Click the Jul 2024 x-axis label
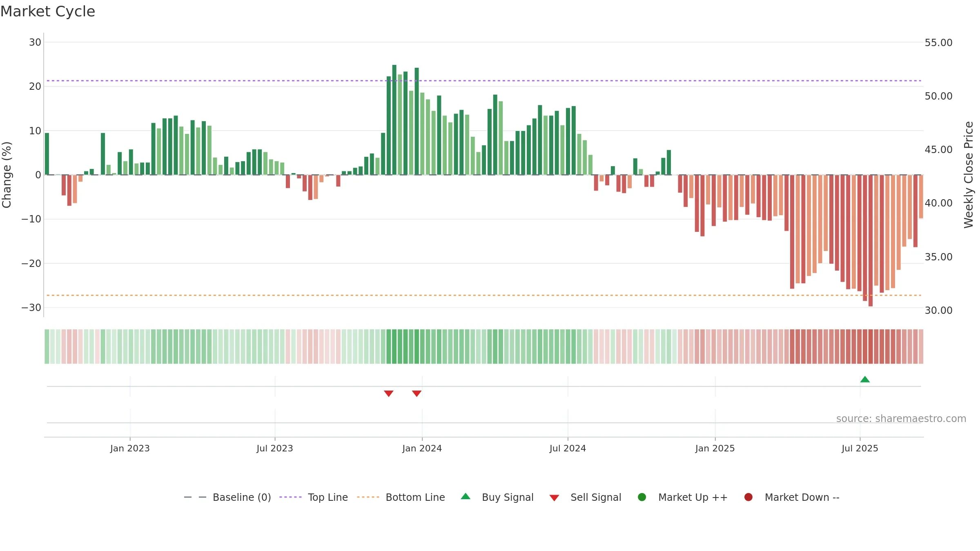 568,448
